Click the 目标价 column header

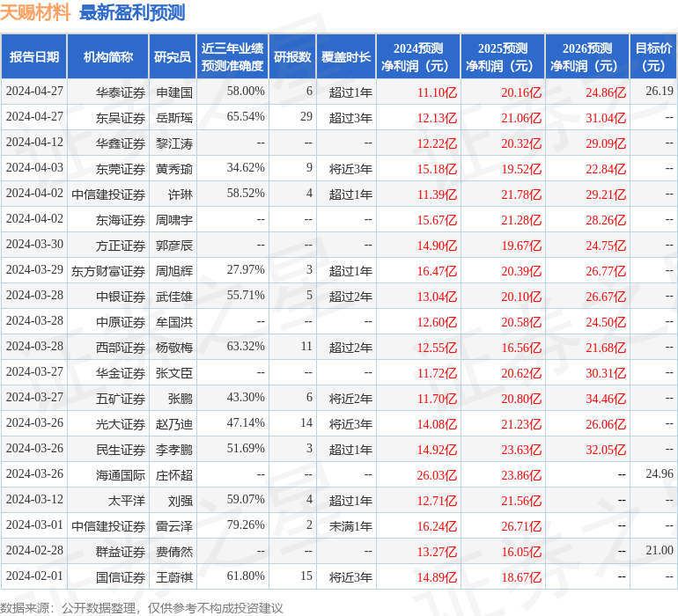(x=653, y=57)
